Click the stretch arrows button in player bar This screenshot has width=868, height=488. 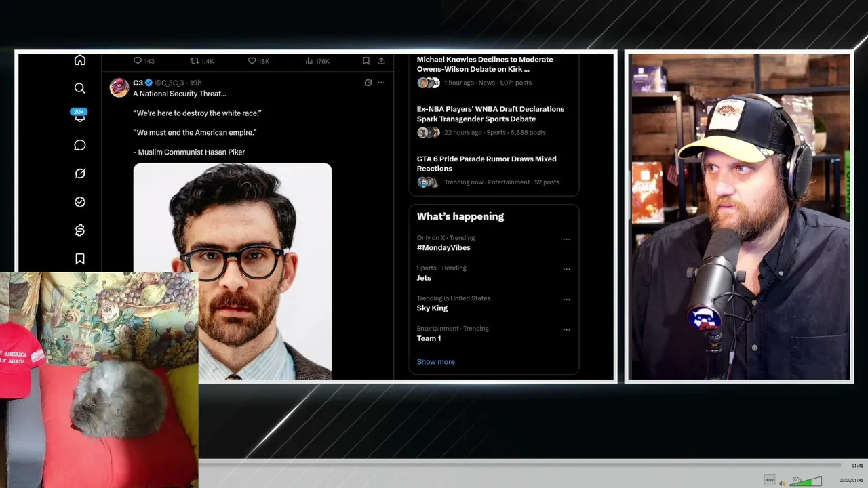point(770,481)
